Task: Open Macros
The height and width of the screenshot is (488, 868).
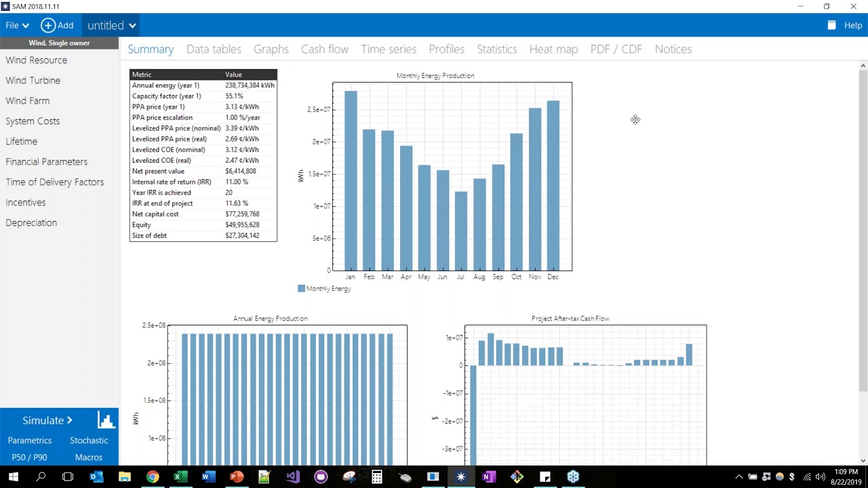Action: pyautogui.click(x=89, y=457)
